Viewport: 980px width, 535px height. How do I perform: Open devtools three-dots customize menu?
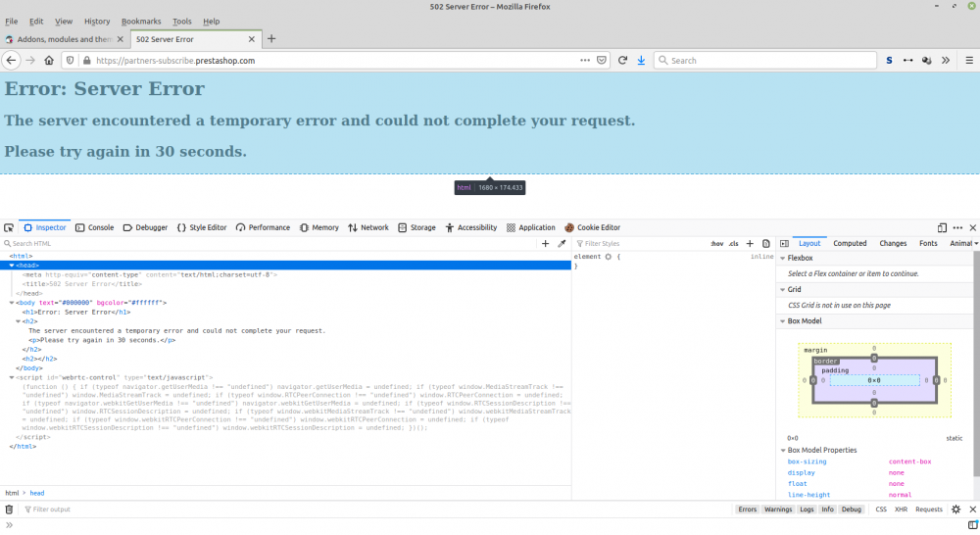point(957,227)
